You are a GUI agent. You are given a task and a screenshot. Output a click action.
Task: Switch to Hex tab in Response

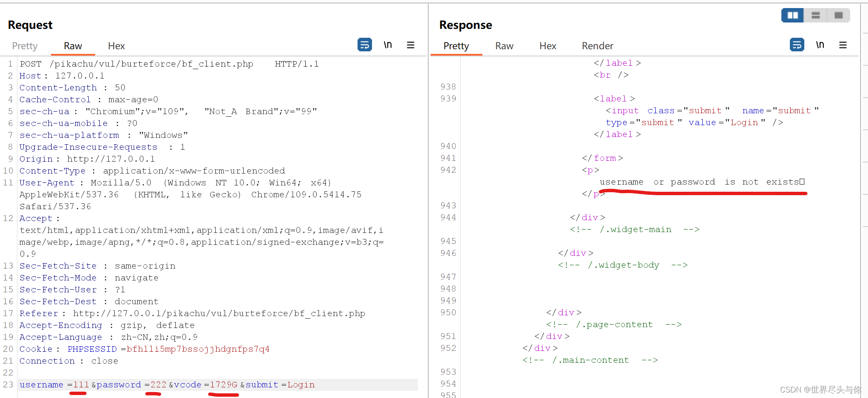[548, 46]
